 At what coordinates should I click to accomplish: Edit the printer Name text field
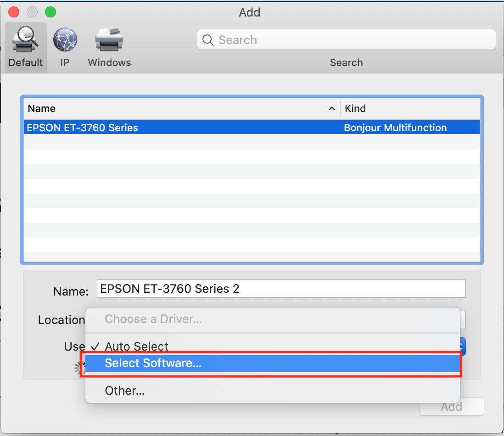[x=281, y=289]
